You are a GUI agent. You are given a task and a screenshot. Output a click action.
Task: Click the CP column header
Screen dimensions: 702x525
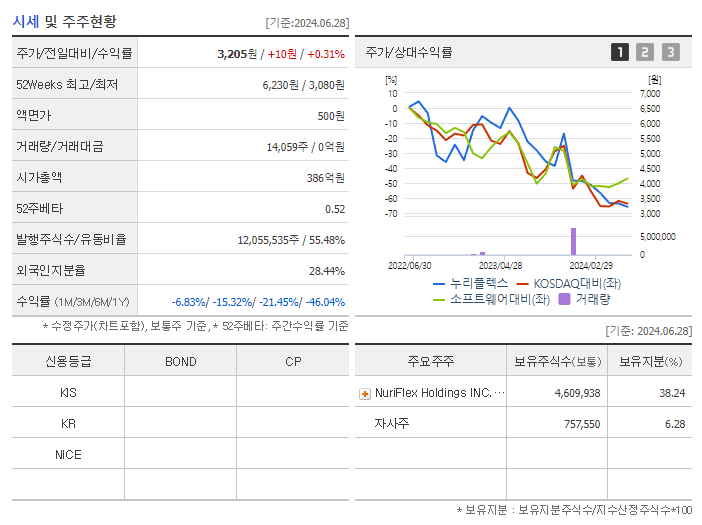tap(293, 362)
